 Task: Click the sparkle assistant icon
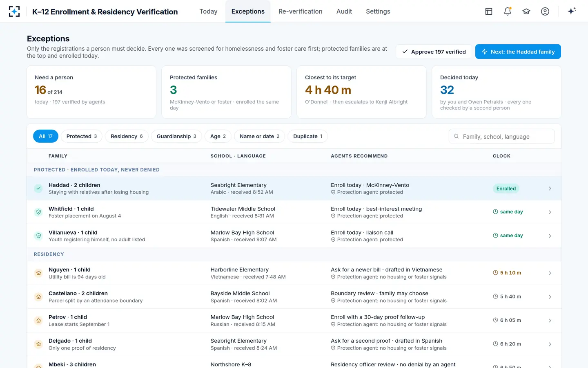(572, 11)
